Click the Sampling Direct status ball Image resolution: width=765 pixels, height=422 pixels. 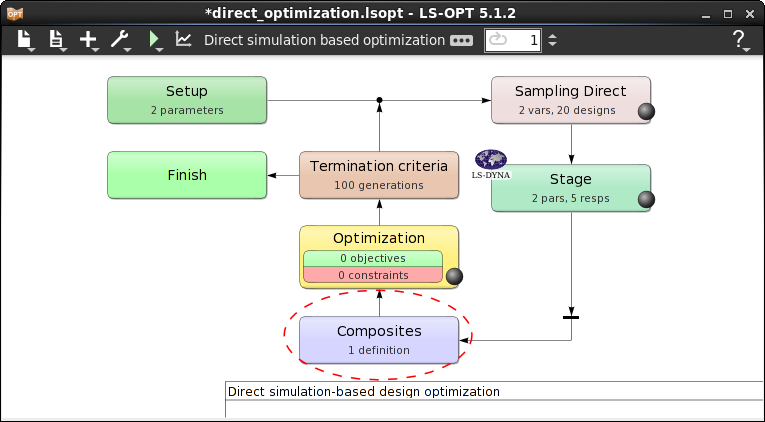[646, 111]
